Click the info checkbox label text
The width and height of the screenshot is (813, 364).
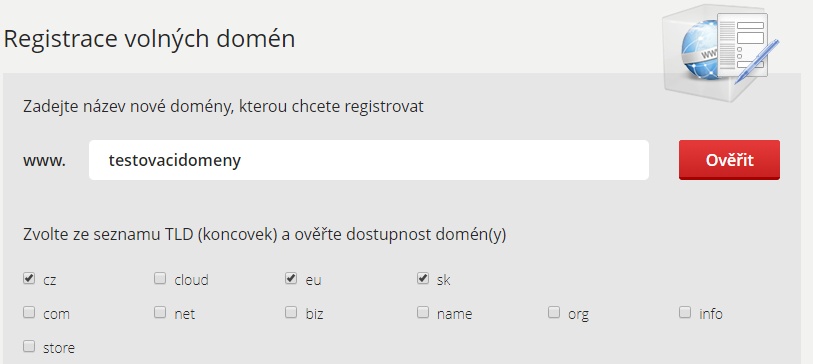pyautogui.click(x=710, y=314)
